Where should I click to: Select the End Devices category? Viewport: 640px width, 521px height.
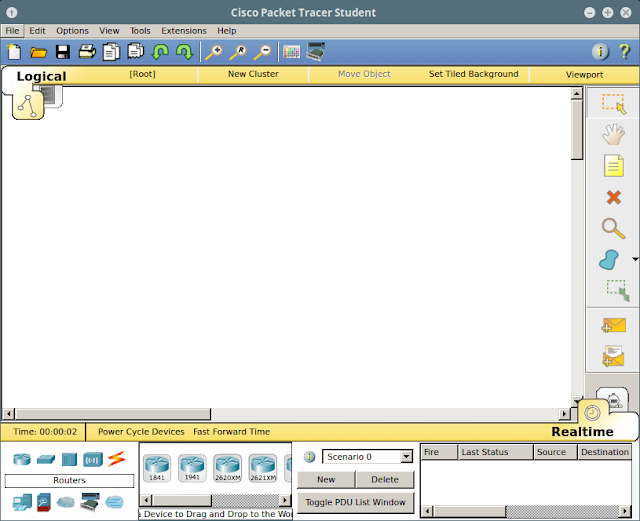point(22,502)
